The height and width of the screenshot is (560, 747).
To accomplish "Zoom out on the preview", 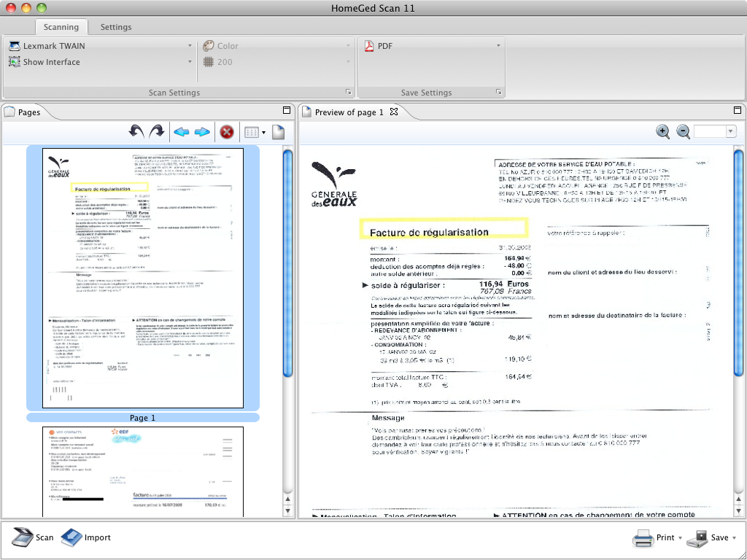I will [683, 132].
